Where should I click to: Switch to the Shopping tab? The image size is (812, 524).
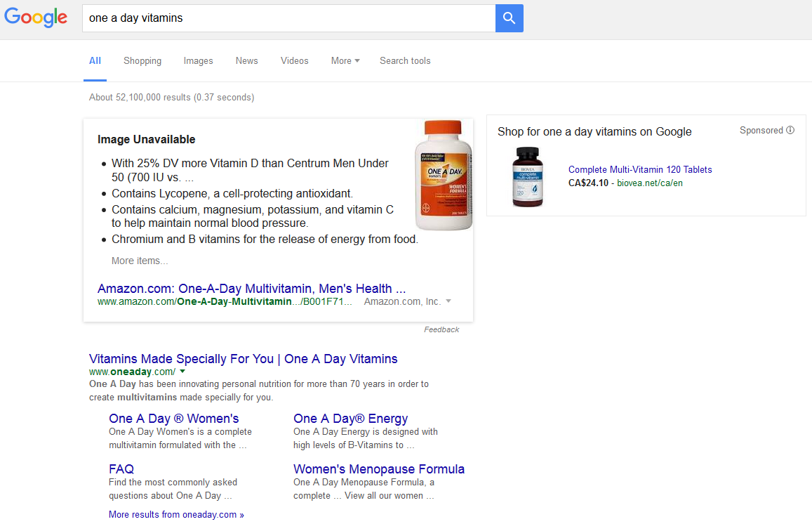pyautogui.click(x=142, y=61)
